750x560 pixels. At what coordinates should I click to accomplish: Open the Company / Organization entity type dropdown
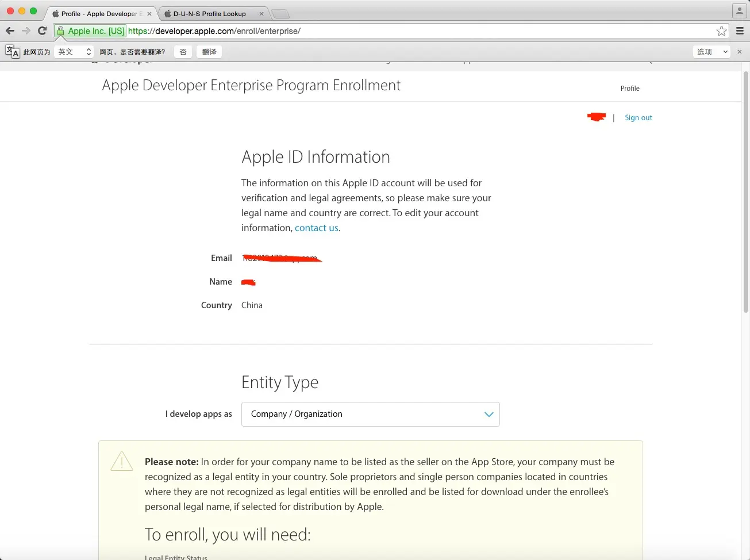tap(371, 414)
